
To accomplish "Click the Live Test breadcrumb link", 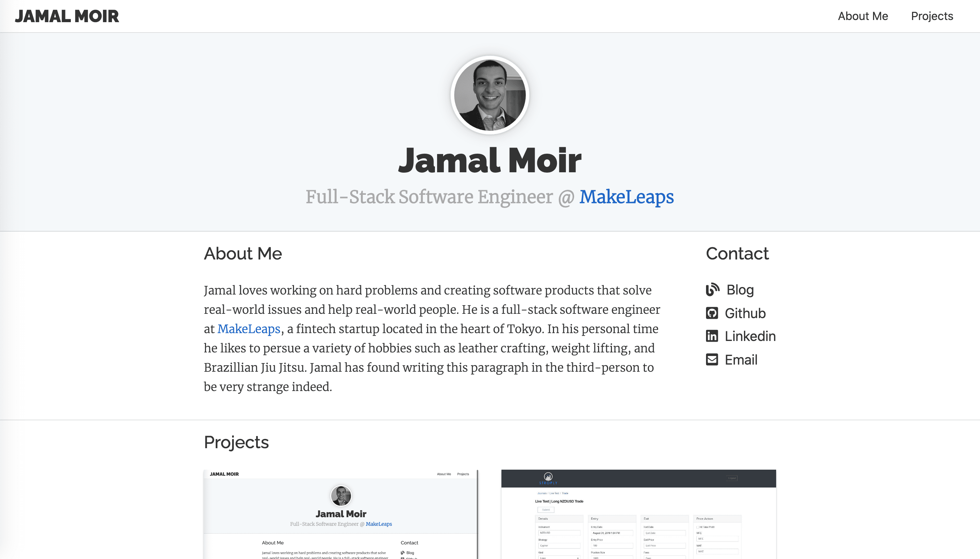I will click(x=554, y=493).
